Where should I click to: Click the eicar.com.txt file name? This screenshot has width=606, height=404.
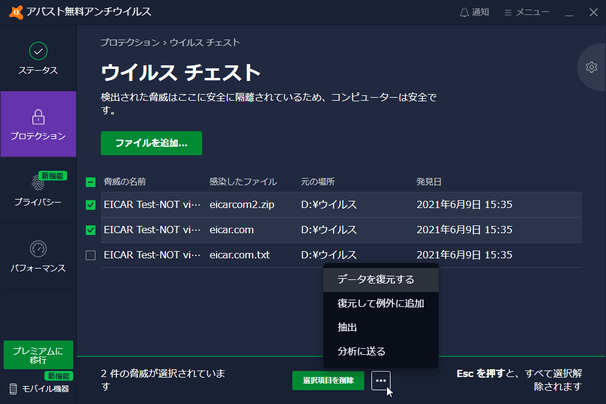(x=240, y=255)
